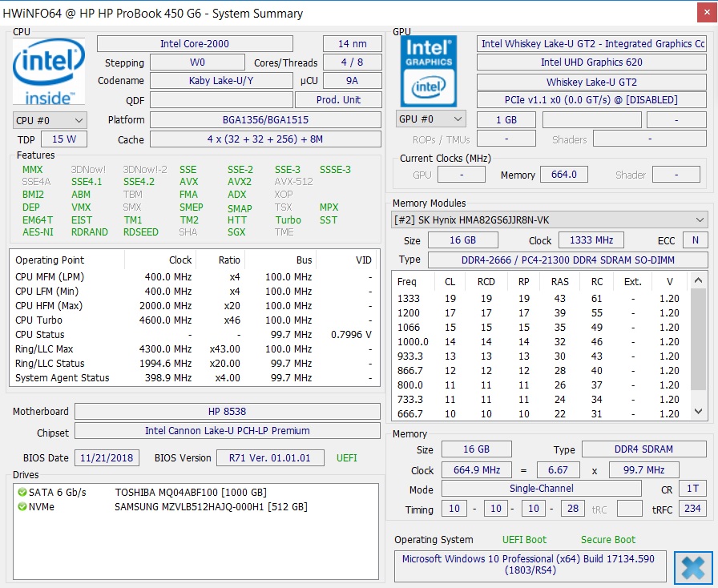Click the Kaby Lake-U/Y codename field
This screenshot has height=588, width=718.
coord(221,81)
